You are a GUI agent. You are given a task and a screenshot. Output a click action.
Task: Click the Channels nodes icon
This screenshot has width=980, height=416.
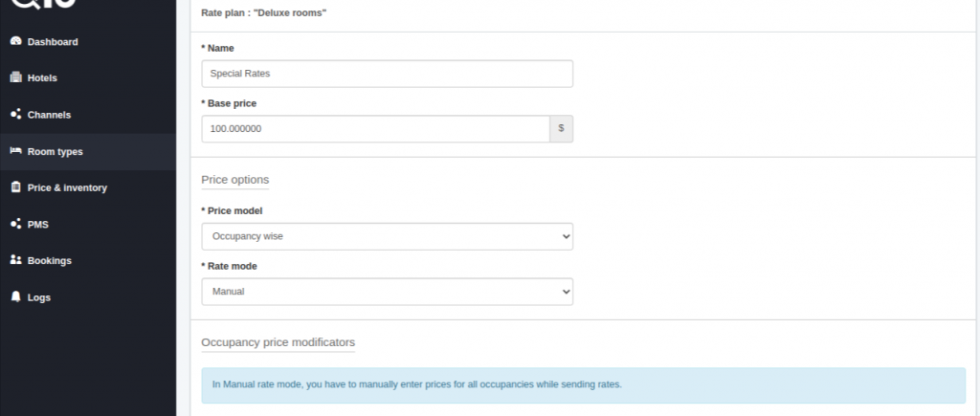(x=16, y=115)
